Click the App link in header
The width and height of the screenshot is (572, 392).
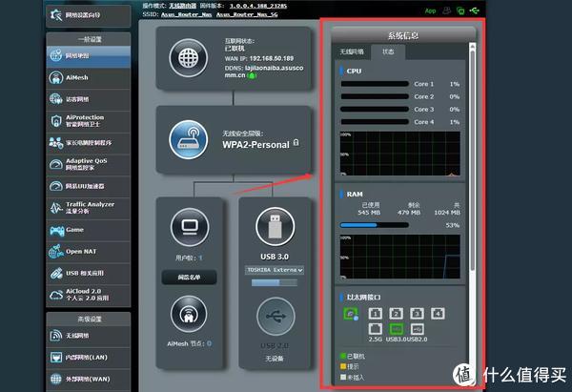coord(430,10)
